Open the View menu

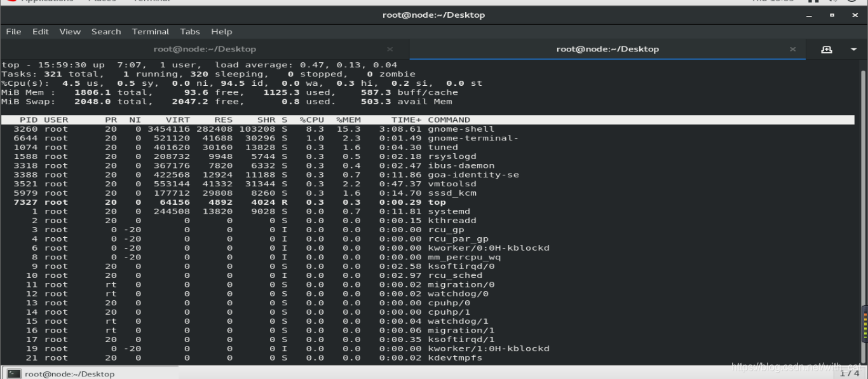[x=70, y=32]
